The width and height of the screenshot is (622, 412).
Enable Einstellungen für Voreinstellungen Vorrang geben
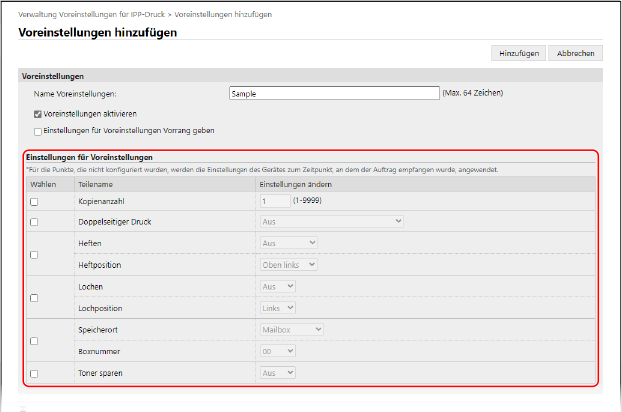38,130
